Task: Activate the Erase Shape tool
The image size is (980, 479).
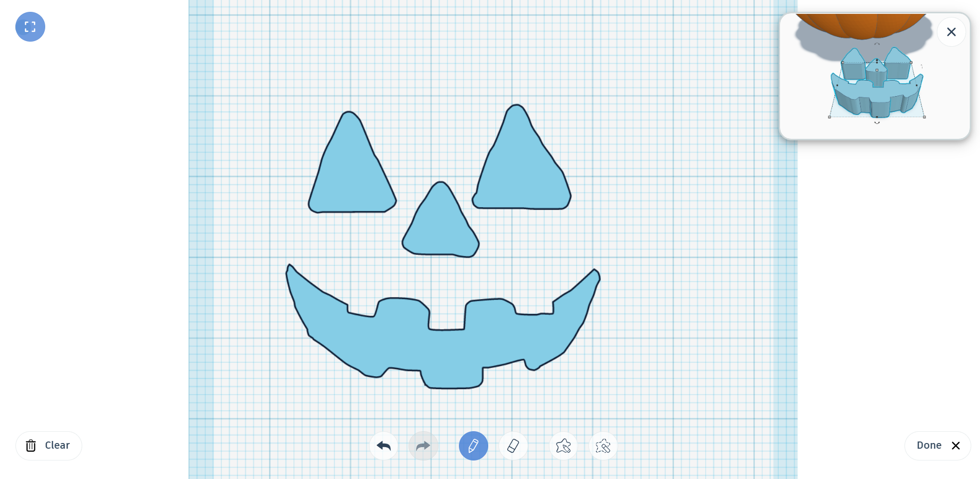Action: click(x=602, y=446)
